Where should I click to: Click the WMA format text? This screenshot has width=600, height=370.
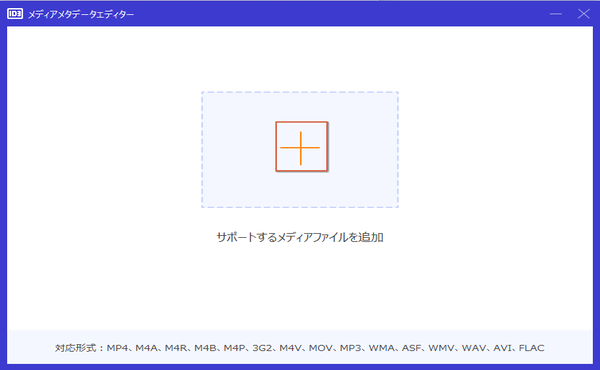click(382, 348)
